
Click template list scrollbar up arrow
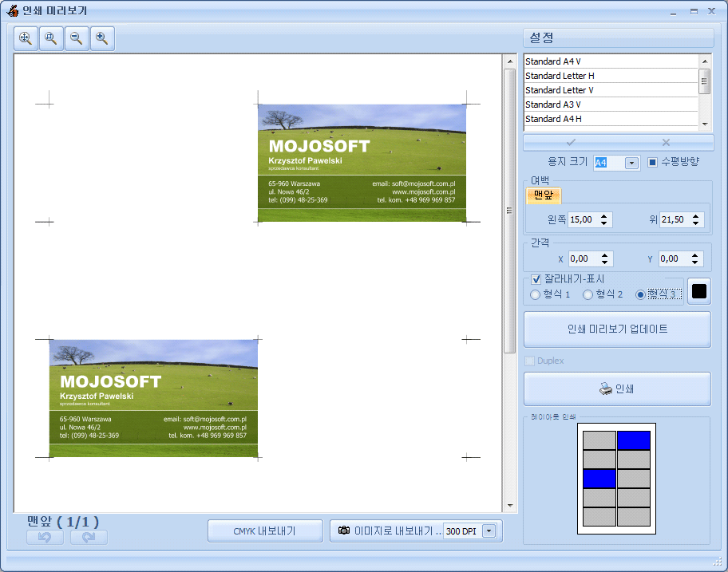click(705, 61)
